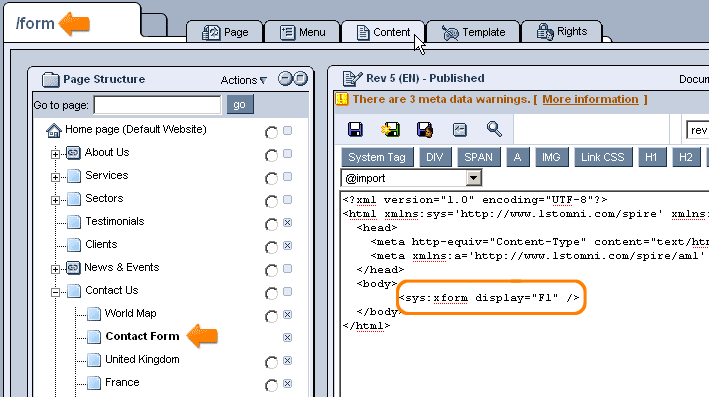Click the Link CSS button
Image resolution: width=709 pixels, height=397 pixels.
(x=603, y=157)
